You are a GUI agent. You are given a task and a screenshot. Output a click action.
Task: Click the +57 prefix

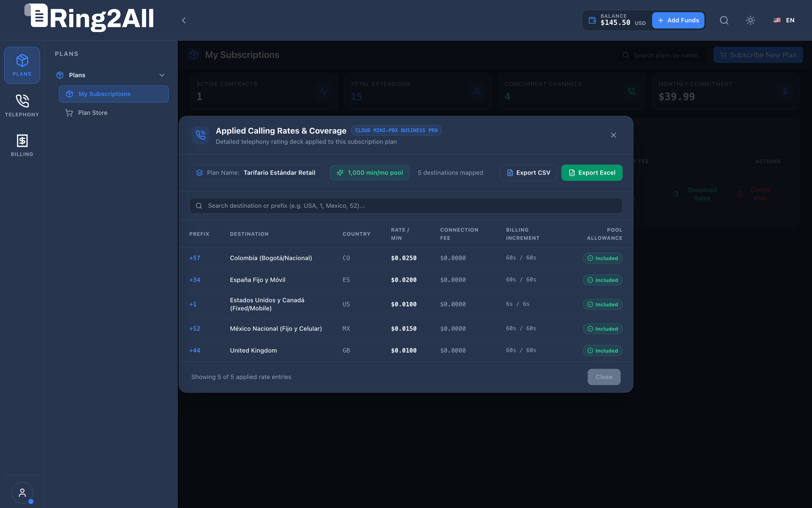195,258
